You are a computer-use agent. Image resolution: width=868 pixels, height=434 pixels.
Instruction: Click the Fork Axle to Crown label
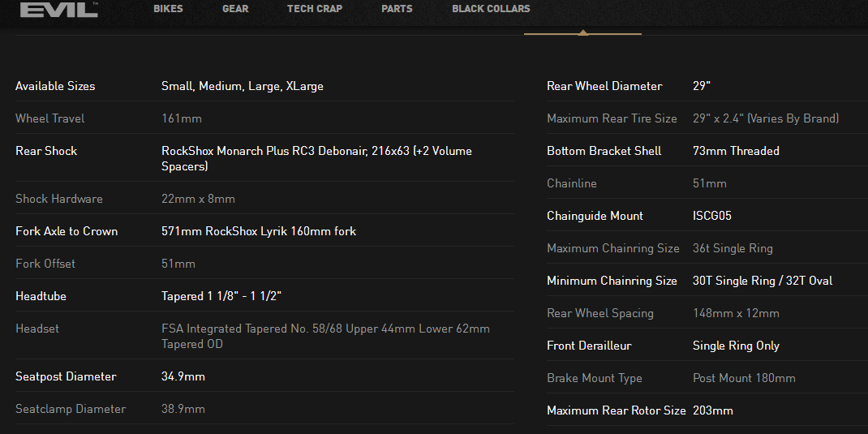pyautogui.click(x=67, y=231)
